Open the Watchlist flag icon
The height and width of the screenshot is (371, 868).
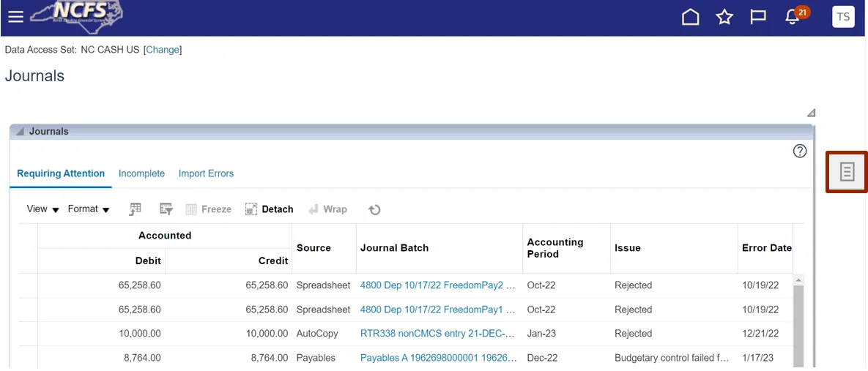pyautogui.click(x=758, y=17)
